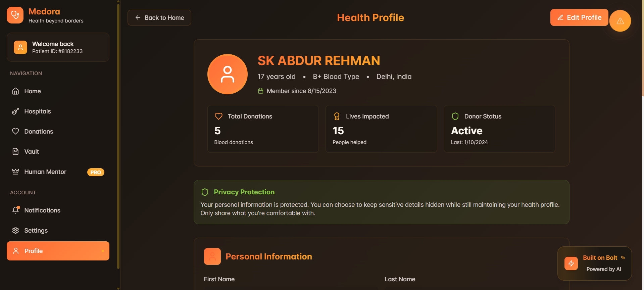Click the Personal Information section icon
This screenshot has height=290, width=644.
click(212, 256)
